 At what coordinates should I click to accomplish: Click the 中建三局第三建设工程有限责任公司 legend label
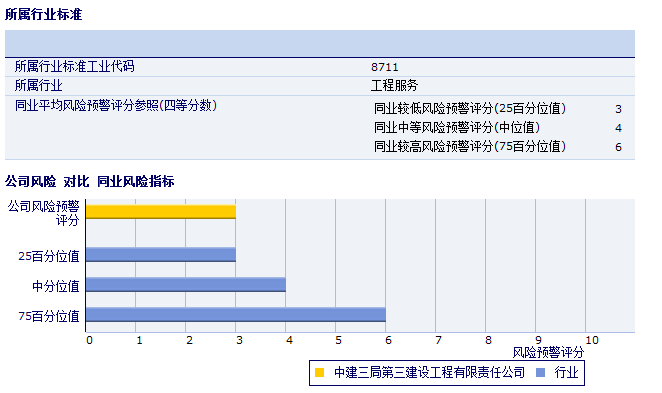pos(429,372)
